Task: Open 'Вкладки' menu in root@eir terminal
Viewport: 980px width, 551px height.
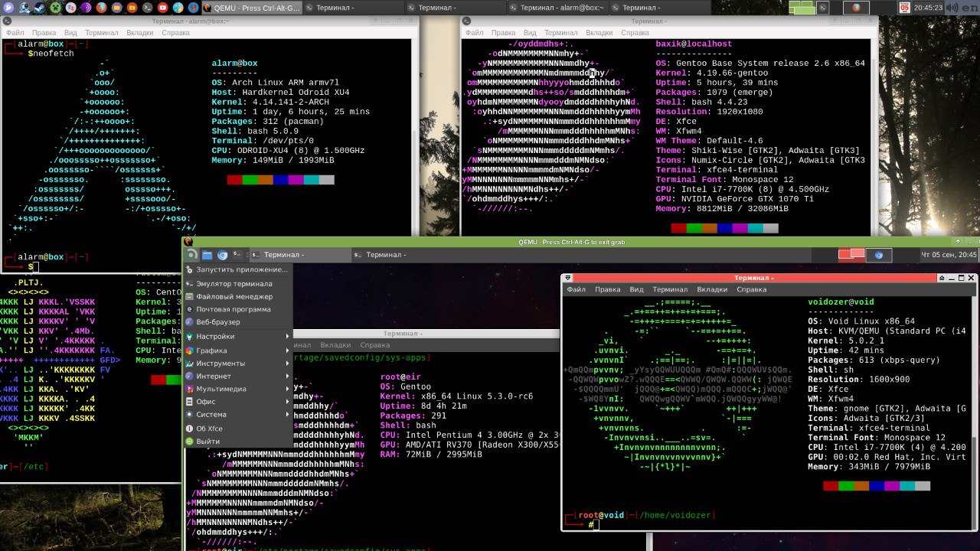Action: [335, 346]
